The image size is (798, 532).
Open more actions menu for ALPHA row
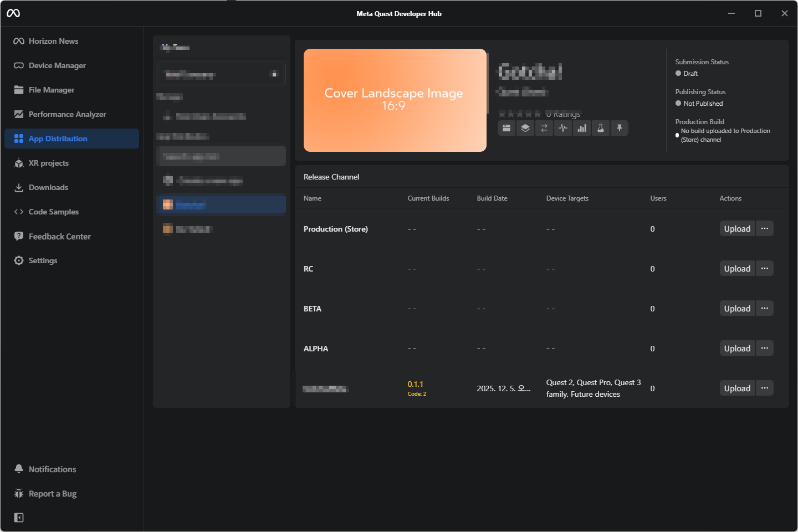(765, 349)
